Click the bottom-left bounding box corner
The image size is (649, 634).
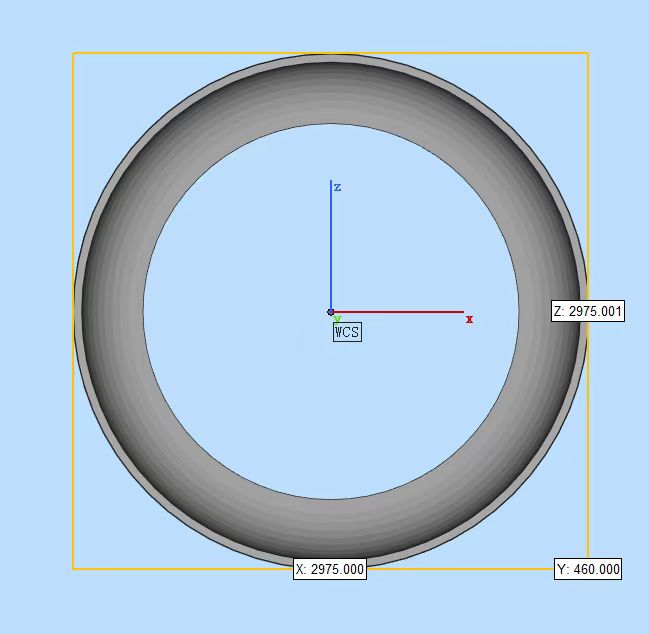(x=73, y=569)
